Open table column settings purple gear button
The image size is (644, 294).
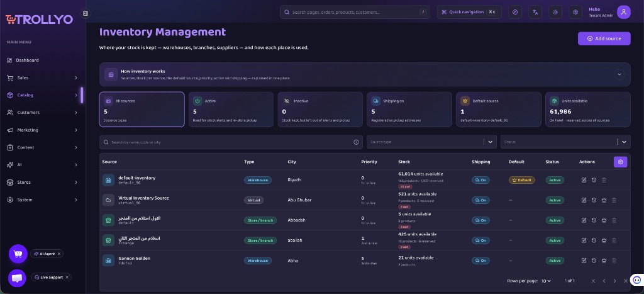620,162
